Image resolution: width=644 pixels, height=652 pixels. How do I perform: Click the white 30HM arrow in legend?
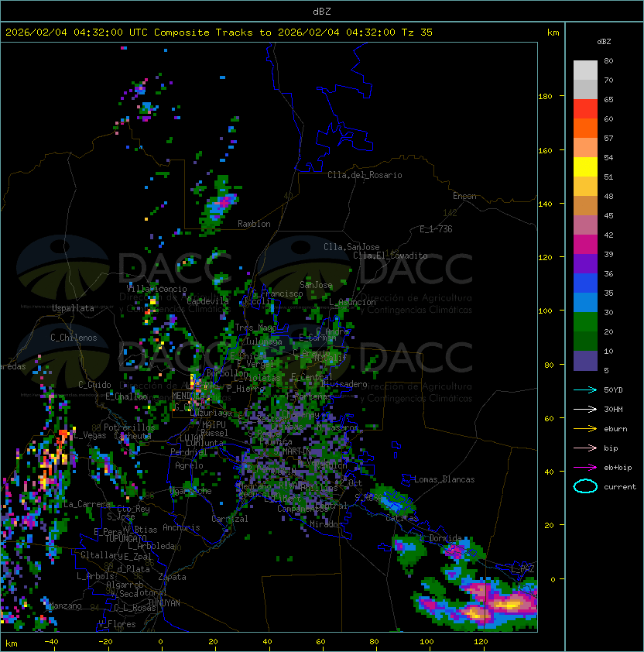(x=585, y=409)
